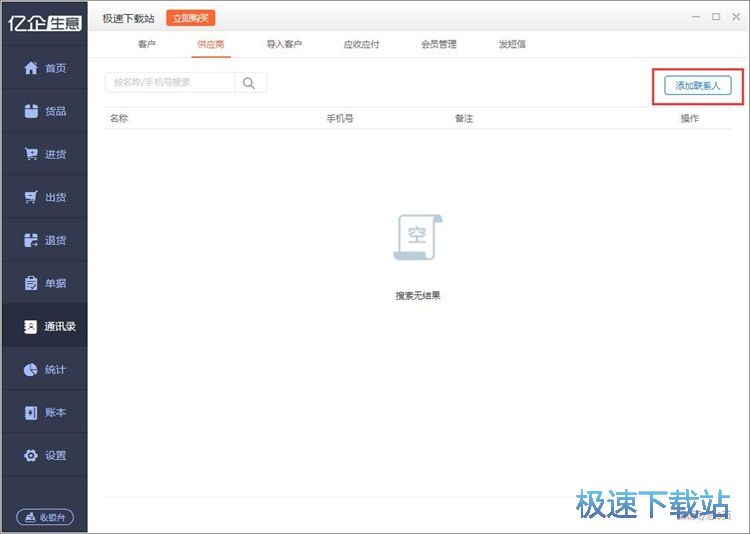The height and width of the screenshot is (534, 750).
Task: Select 通讯录 contacts in the sidebar
Action: point(45,326)
